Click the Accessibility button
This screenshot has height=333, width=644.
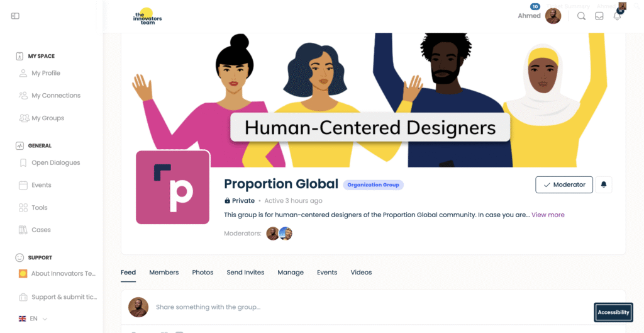click(613, 312)
